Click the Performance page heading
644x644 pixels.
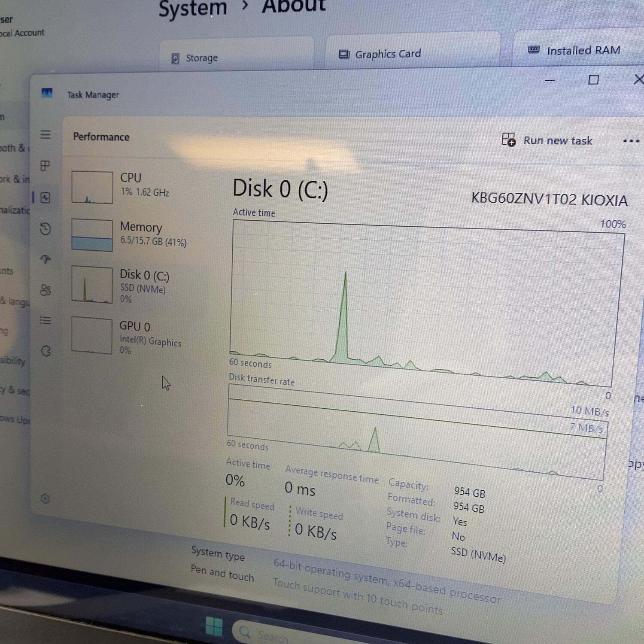(x=101, y=137)
